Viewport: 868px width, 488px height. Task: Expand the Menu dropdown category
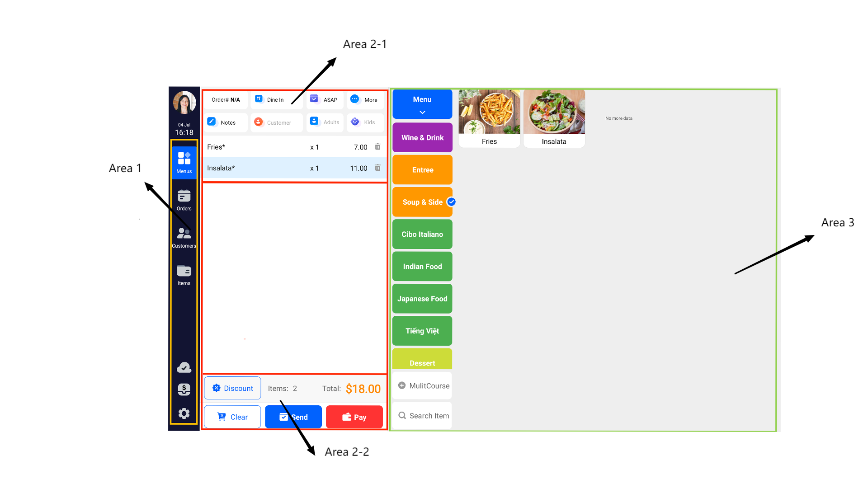[423, 105]
